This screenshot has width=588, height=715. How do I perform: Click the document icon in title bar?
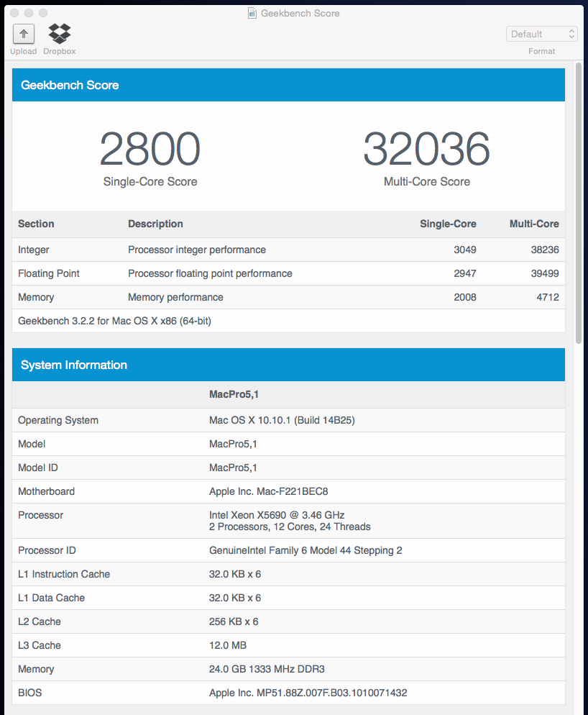(252, 13)
